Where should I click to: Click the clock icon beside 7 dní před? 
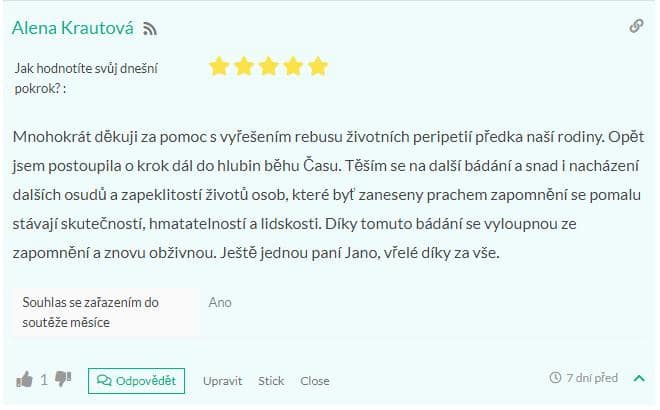[555, 378]
